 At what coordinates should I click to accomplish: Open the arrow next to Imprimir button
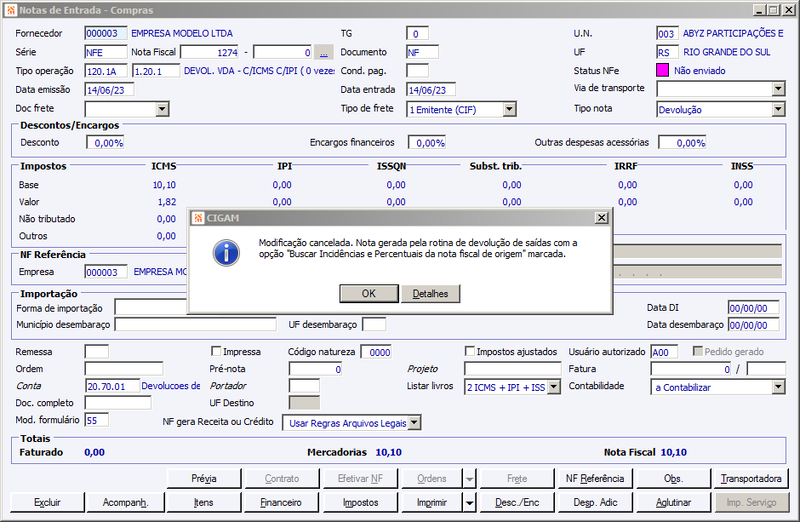[x=469, y=503]
